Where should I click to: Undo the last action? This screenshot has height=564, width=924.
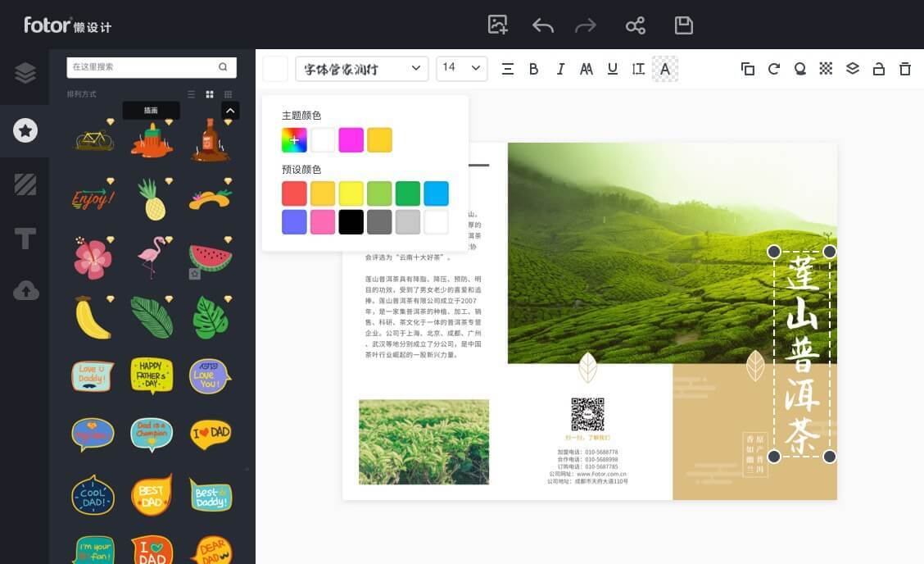542,25
